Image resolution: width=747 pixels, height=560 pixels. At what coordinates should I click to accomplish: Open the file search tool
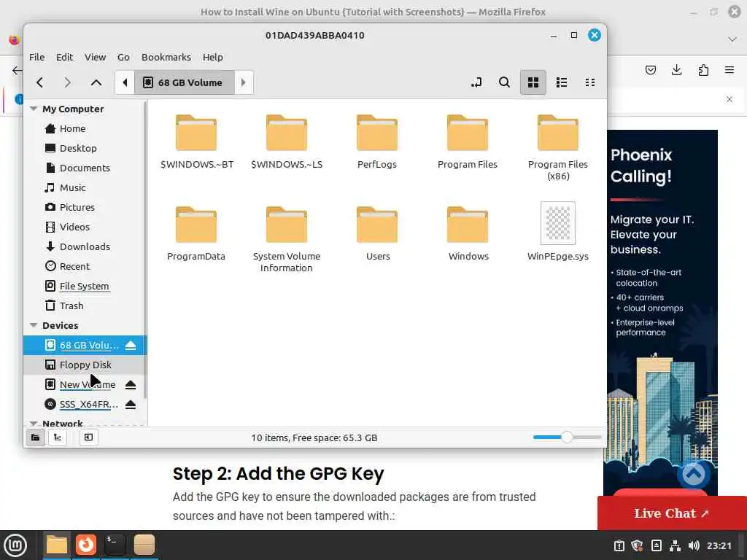click(504, 82)
